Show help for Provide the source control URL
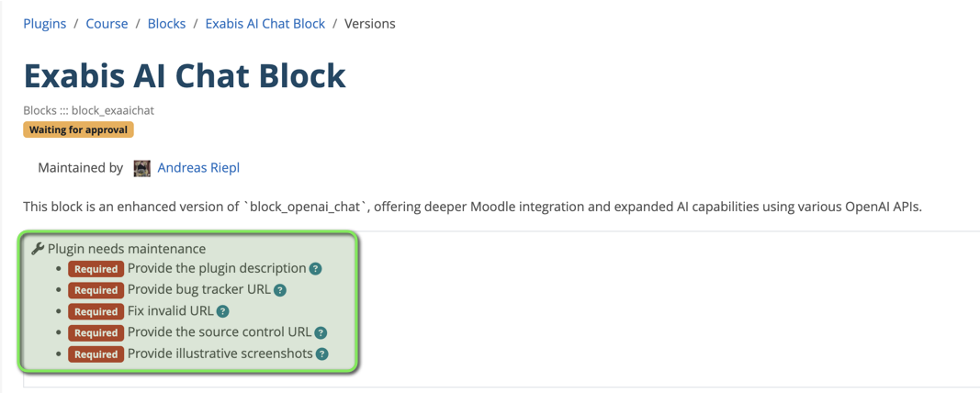Image resolution: width=980 pixels, height=393 pixels. (321, 333)
